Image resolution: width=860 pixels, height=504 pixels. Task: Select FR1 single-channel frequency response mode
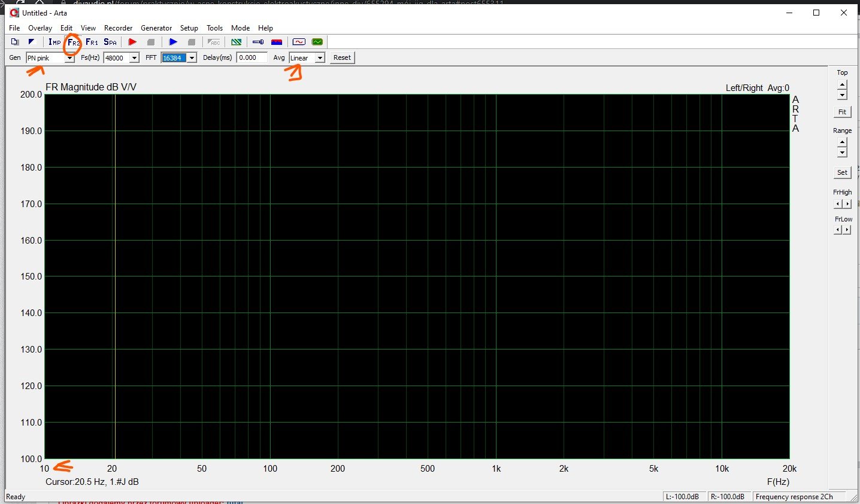92,42
